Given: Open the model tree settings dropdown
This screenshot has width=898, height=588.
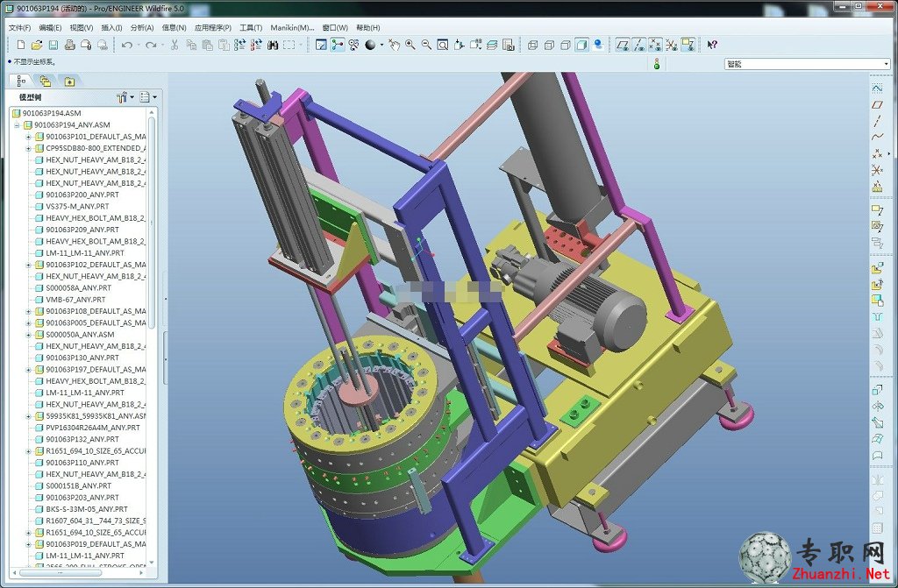Looking at the screenshot, I should [125, 97].
